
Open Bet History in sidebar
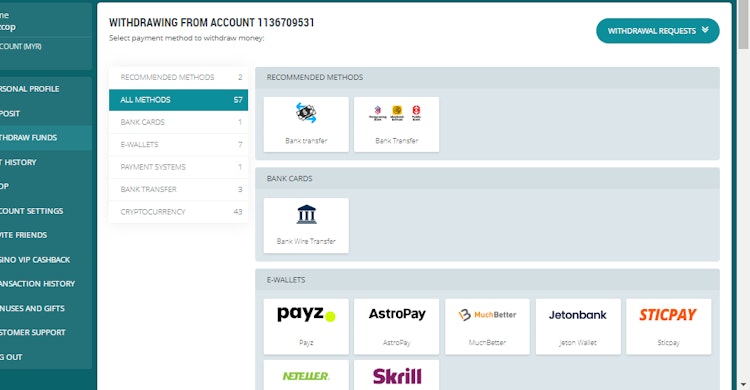pos(46,162)
